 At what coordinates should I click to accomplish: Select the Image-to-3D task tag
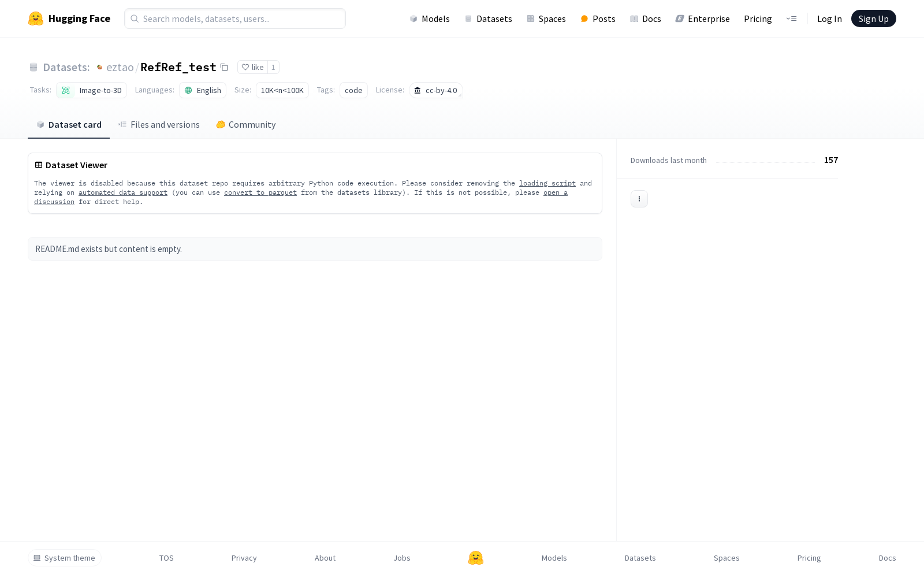coord(92,90)
